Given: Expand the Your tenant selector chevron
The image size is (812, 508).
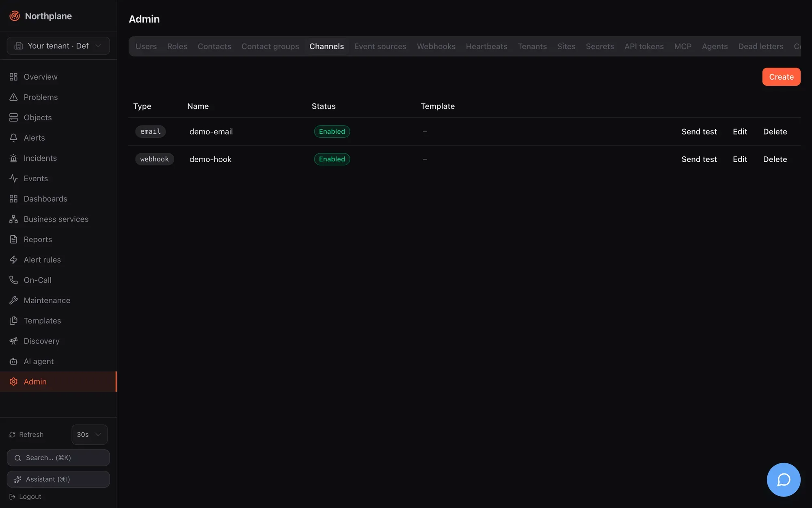Looking at the screenshot, I should point(98,46).
